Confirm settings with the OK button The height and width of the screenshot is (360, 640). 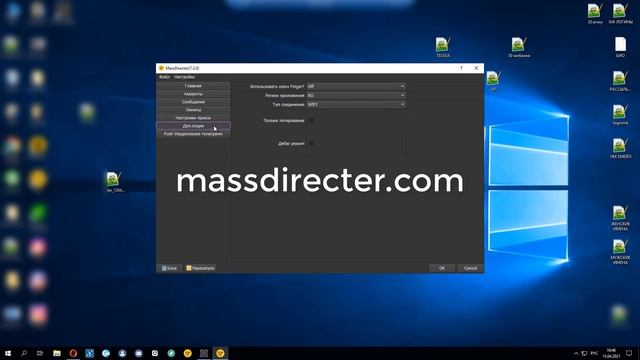tap(442, 268)
